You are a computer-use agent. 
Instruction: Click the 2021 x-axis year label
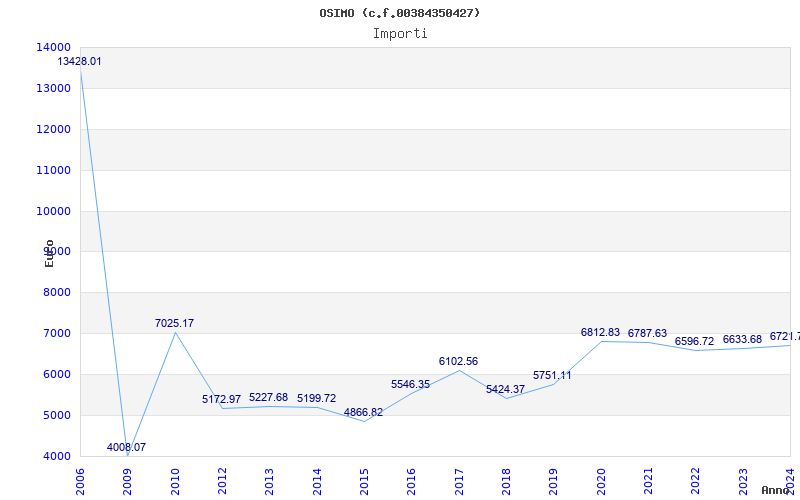647,481
